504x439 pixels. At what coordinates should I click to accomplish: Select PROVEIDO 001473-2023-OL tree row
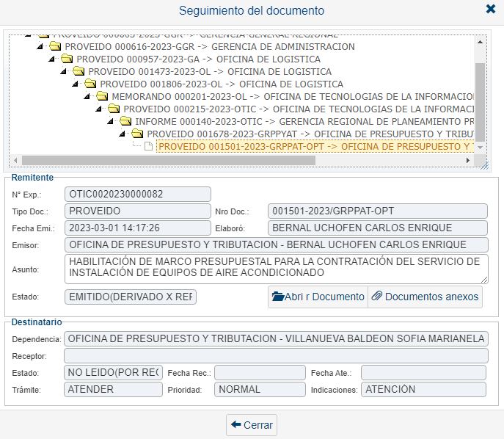tap(210, 72)
